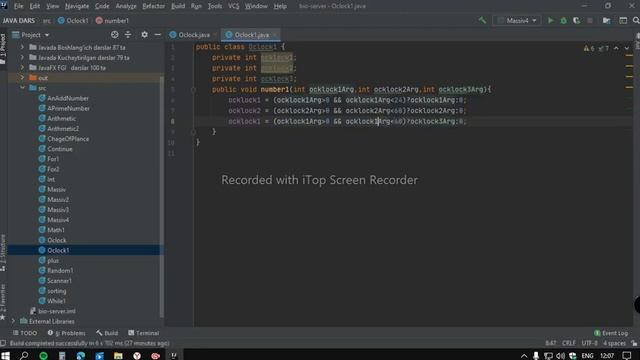Collapse the src folder

22,88
